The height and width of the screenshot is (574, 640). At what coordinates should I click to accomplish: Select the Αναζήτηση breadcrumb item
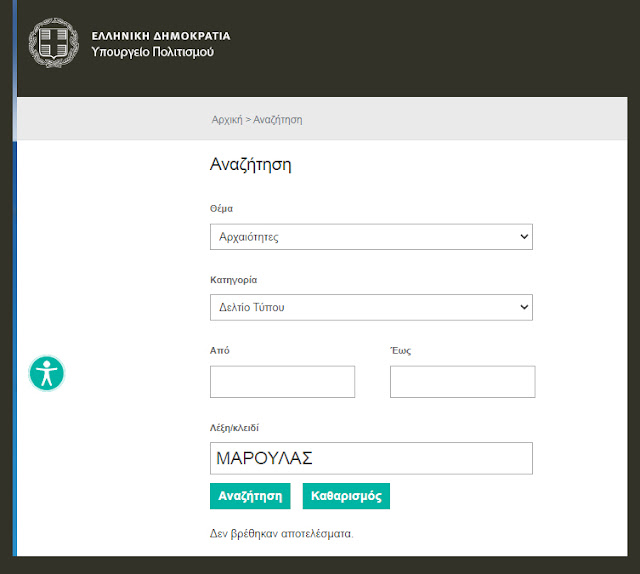[278, 120]
